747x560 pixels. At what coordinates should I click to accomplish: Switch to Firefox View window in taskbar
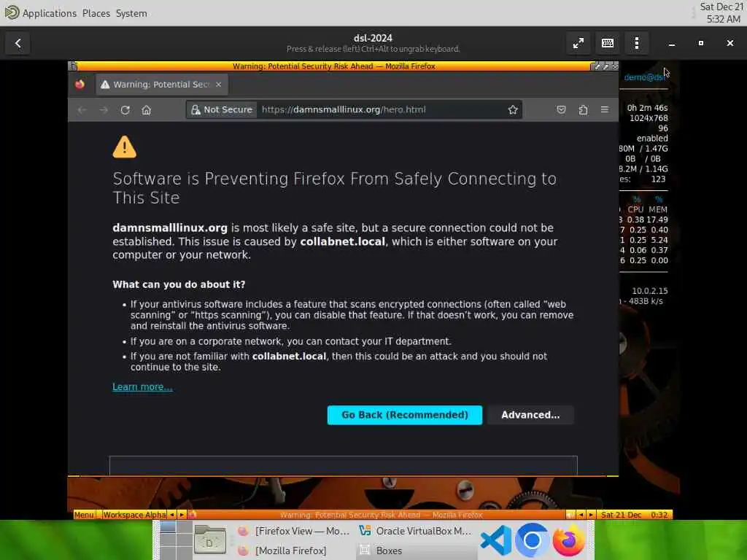[x=294, y=531]
